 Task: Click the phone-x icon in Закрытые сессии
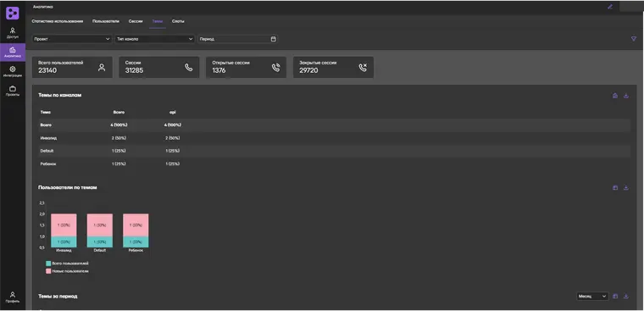click(363, 68)
